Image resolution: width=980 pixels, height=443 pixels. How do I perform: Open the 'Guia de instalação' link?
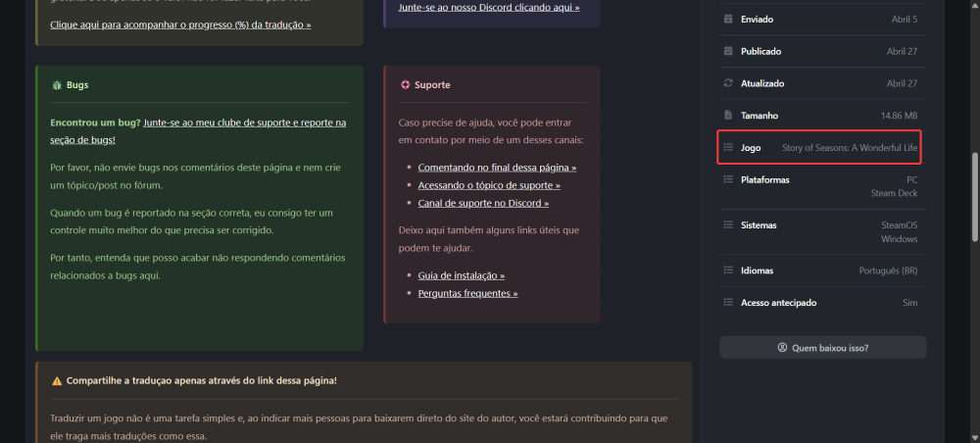[x=462, y=275]
